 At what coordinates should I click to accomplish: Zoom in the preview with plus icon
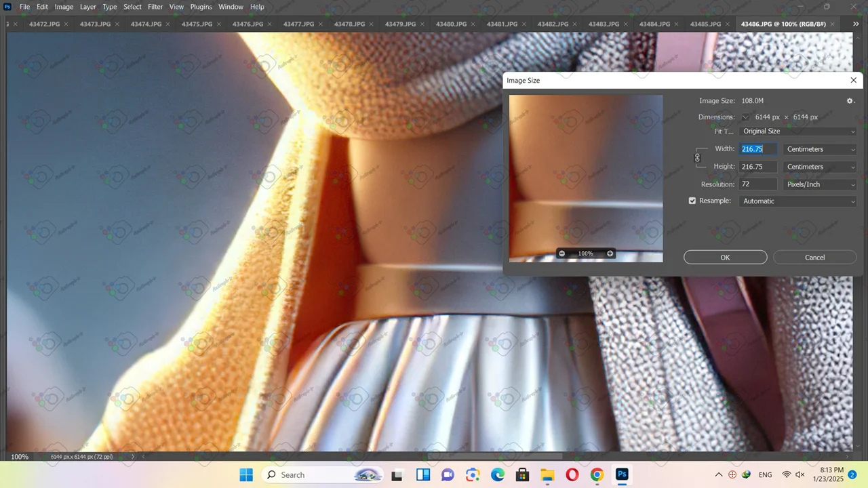point(610,253)
